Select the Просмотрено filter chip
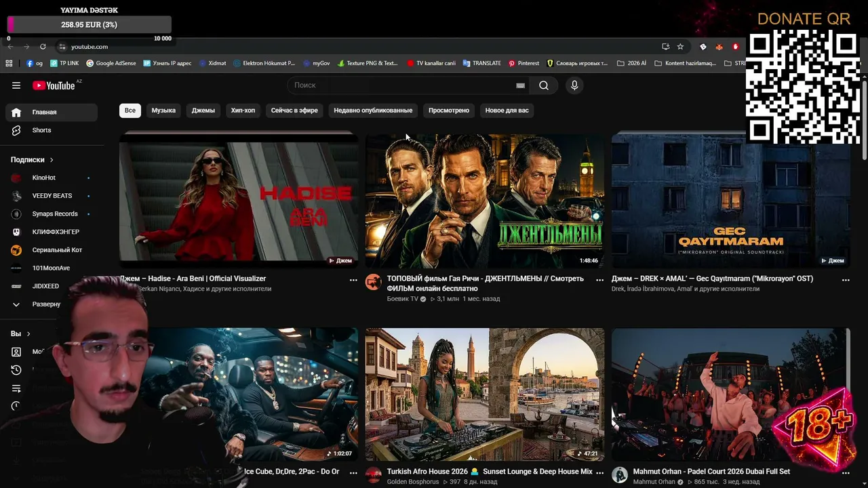The width and height of the screenshot is (868, 488). click(449, 110)
